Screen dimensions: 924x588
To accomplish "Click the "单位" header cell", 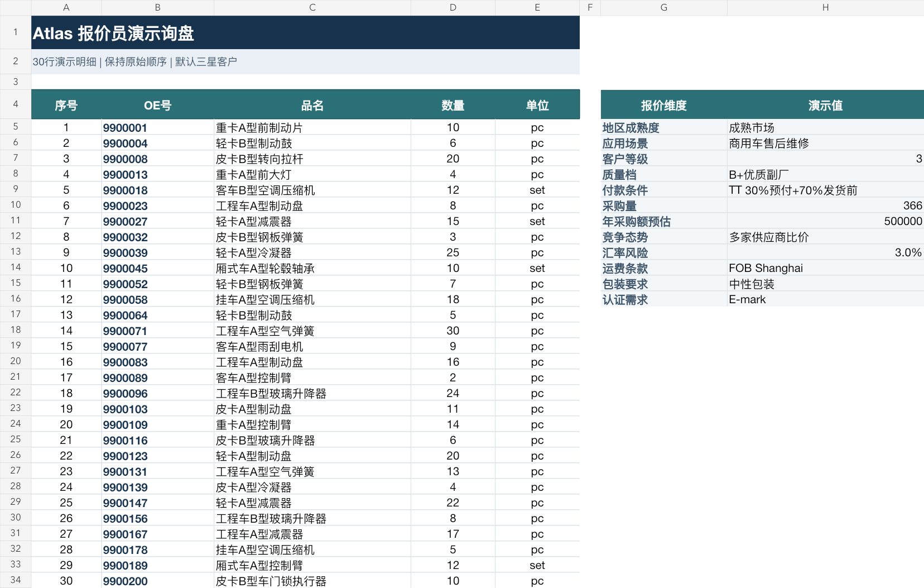I will (537, 105).
